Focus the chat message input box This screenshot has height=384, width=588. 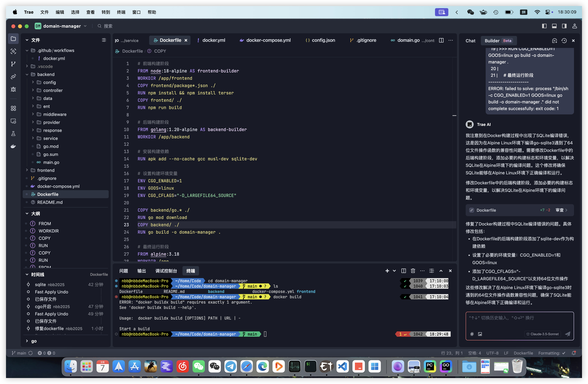(519, 321)
